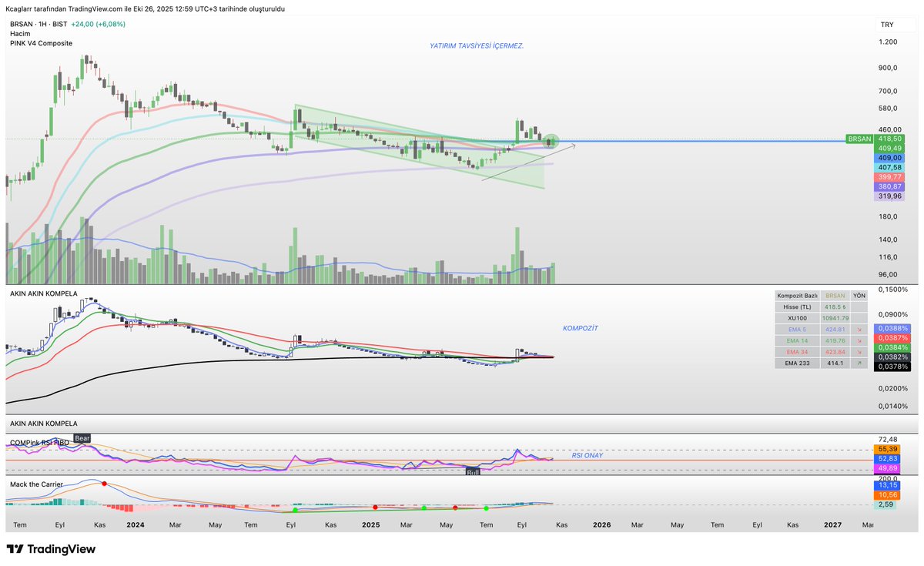
Task: Click the red 0,0387% scale tag
Action: [x=891, y=338]
